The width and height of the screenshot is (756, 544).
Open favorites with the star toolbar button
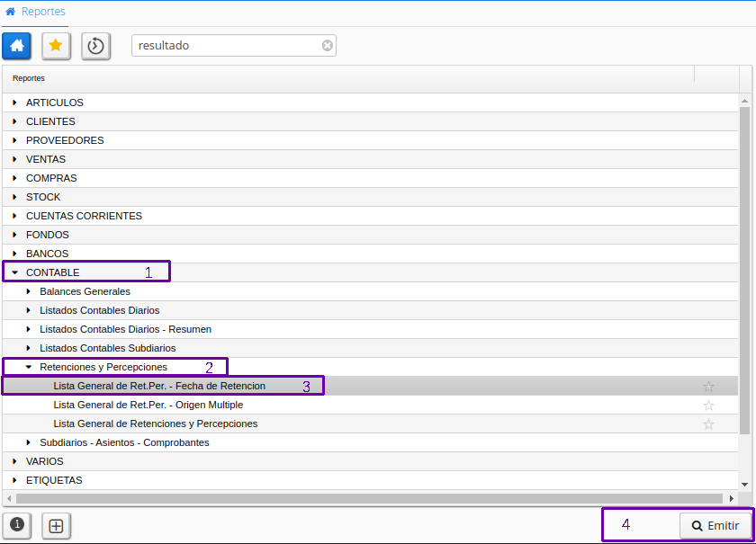(56, 46)
